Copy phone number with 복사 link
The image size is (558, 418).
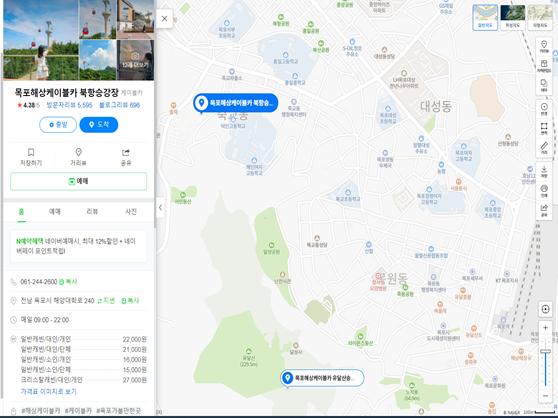point(68,282)
